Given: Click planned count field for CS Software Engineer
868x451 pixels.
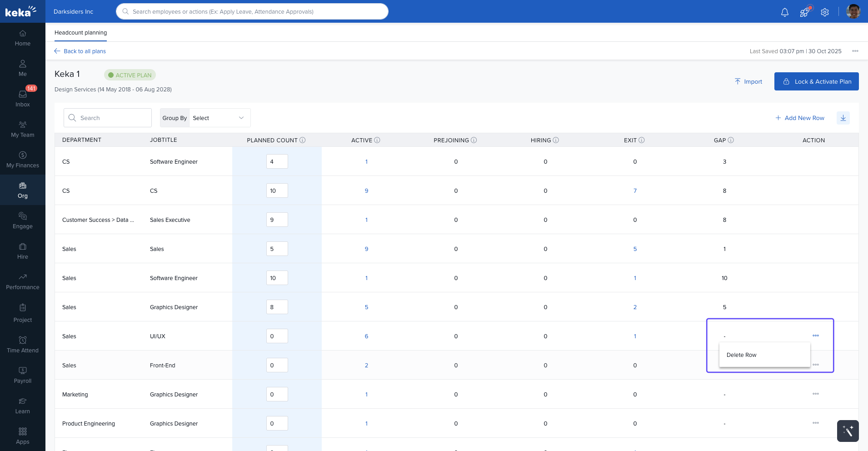Looking at the screenshot, I should point(277,162).
